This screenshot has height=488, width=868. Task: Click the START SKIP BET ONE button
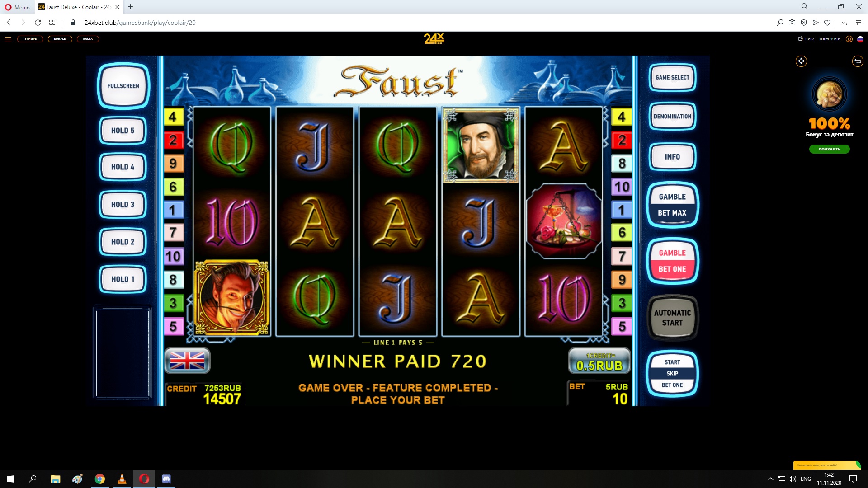(672, 374)
